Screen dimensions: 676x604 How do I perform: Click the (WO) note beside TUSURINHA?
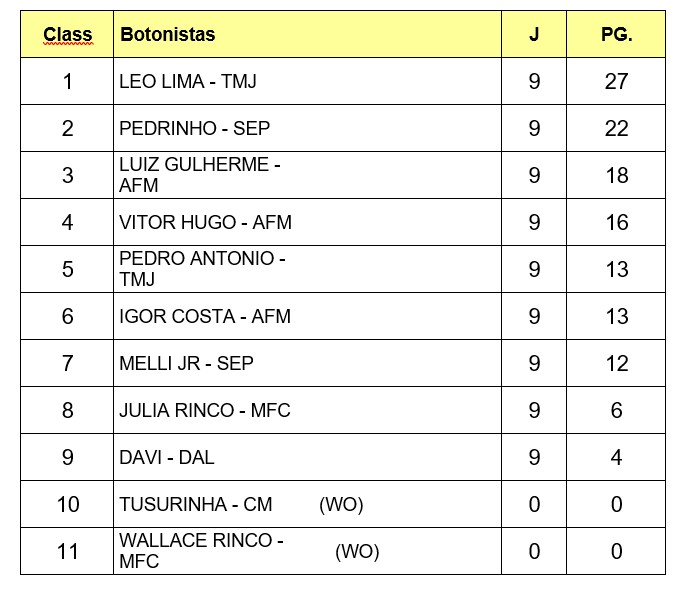pyautogui.click(x=341, y=504)
